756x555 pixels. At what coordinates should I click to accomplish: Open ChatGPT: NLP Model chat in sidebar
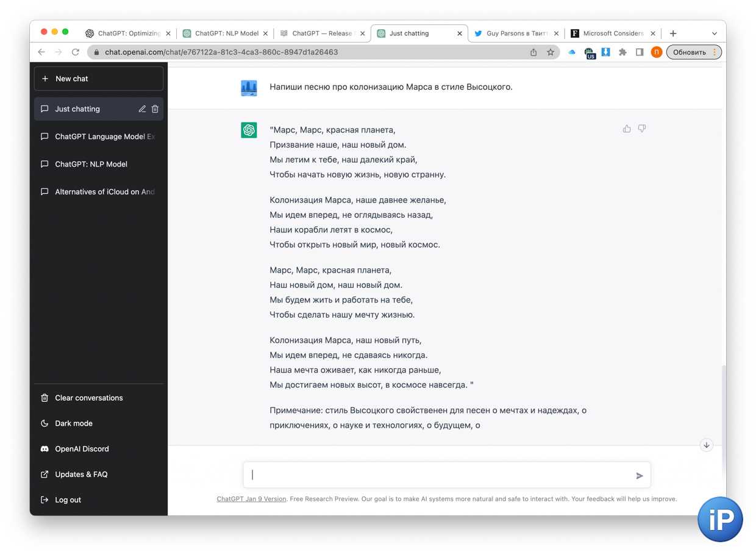(91, 164)
